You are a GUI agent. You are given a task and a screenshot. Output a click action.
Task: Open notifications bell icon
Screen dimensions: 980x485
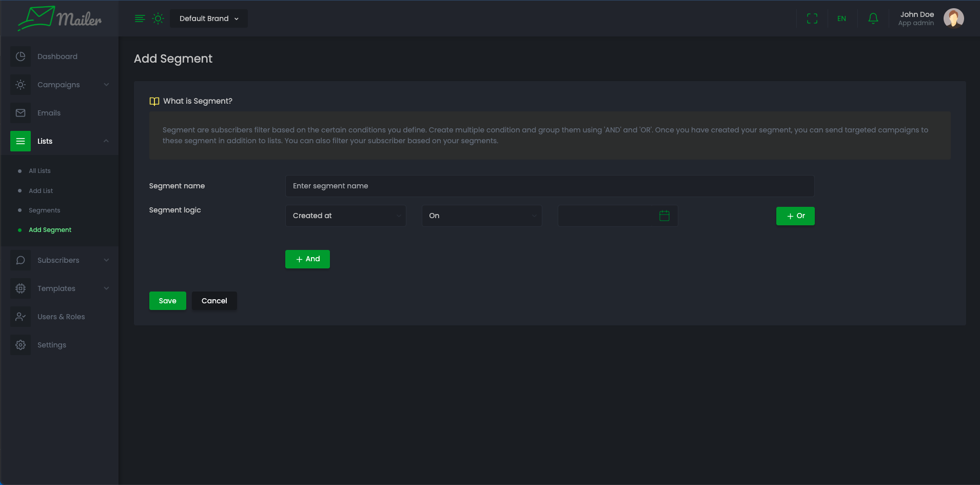pos(873,18)
